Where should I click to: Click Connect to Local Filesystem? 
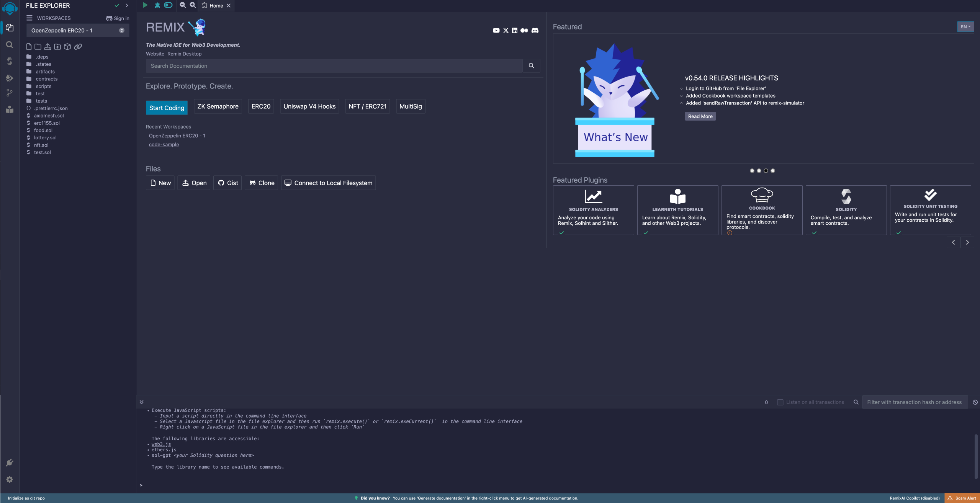click(329, 183)
